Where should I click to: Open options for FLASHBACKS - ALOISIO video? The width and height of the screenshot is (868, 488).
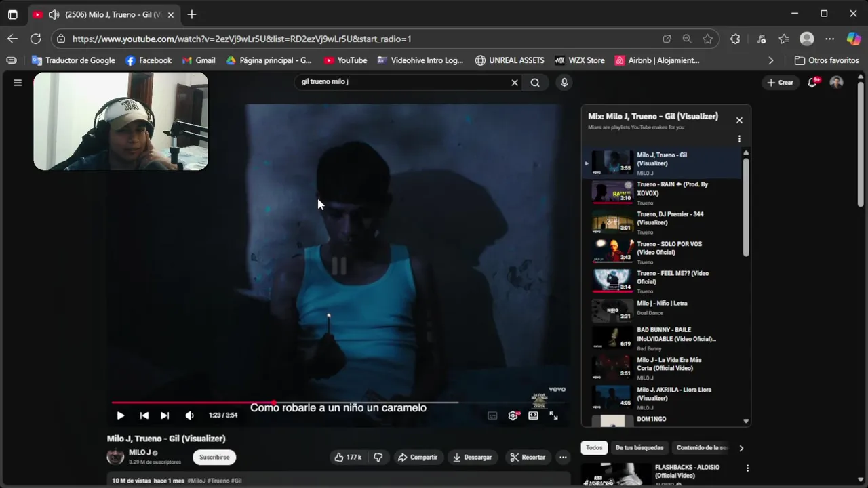pos(747,468)
